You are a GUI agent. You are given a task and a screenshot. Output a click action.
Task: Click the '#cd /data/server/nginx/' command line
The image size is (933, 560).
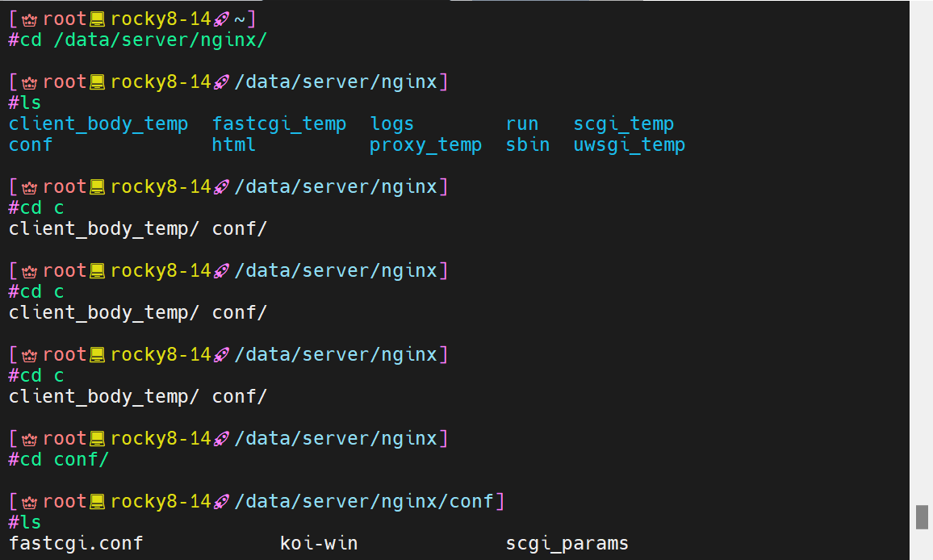(137, 40)
